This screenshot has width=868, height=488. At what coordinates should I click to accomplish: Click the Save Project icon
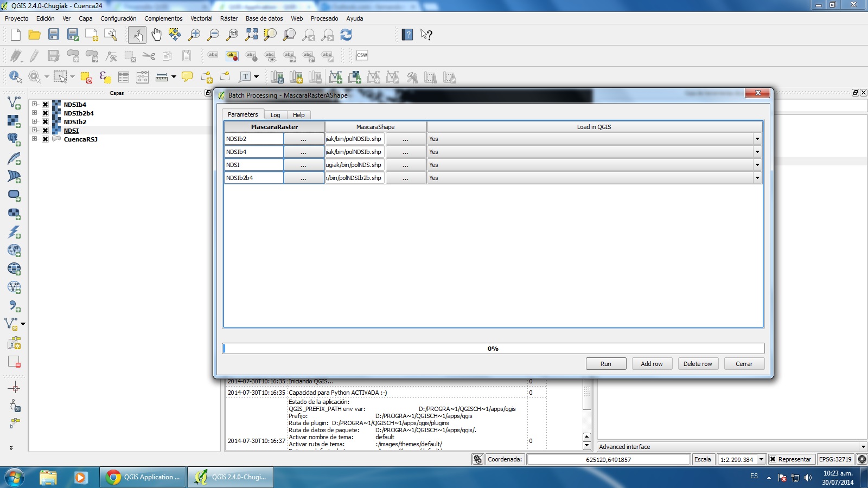[x=54, y=35]
